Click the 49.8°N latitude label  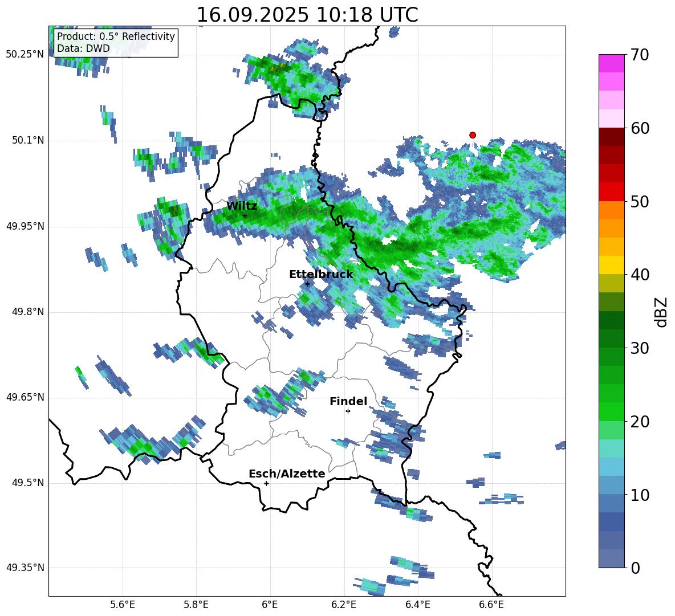pos(28,312)
